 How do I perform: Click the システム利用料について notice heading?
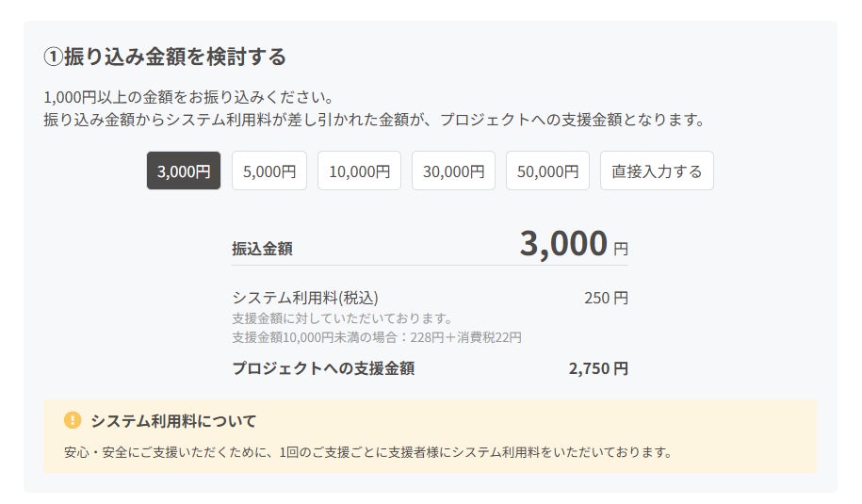[173, 421]
